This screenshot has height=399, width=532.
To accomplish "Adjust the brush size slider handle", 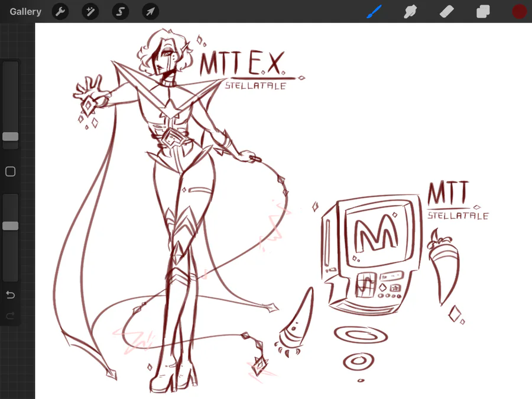I will pos(11,137).
